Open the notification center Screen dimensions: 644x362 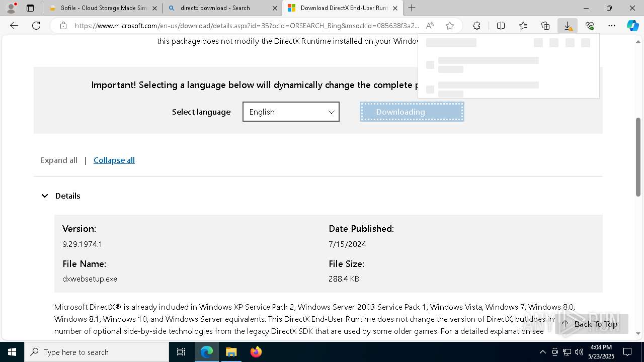627,352
